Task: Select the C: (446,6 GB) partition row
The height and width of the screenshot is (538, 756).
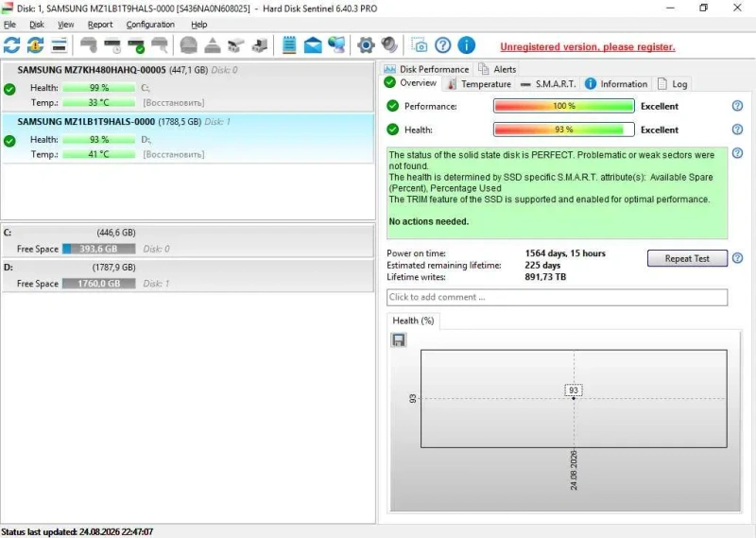Action: click(x=187, y=241)
